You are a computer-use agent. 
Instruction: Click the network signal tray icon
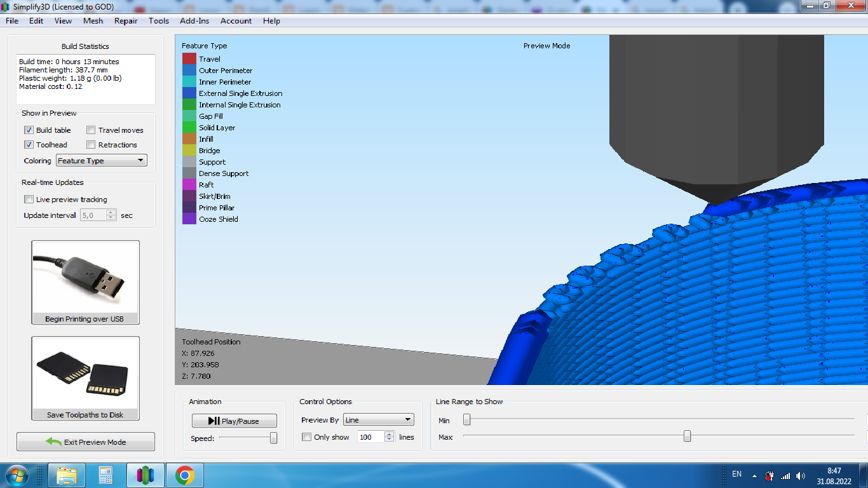[x=785, y=475]
